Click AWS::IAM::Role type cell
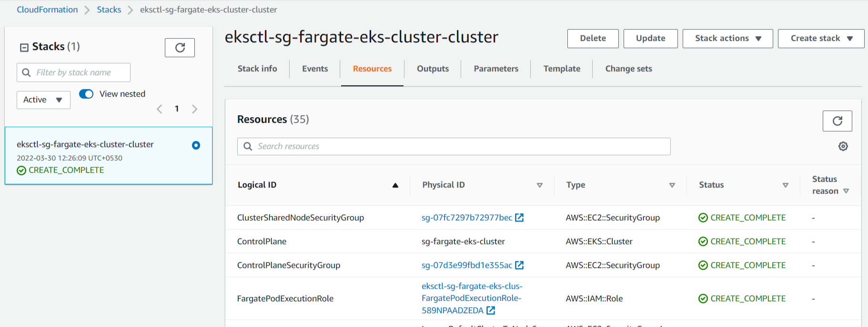This screenshot has width=868, height=327. pyautogui.click(x=594, y=298)
